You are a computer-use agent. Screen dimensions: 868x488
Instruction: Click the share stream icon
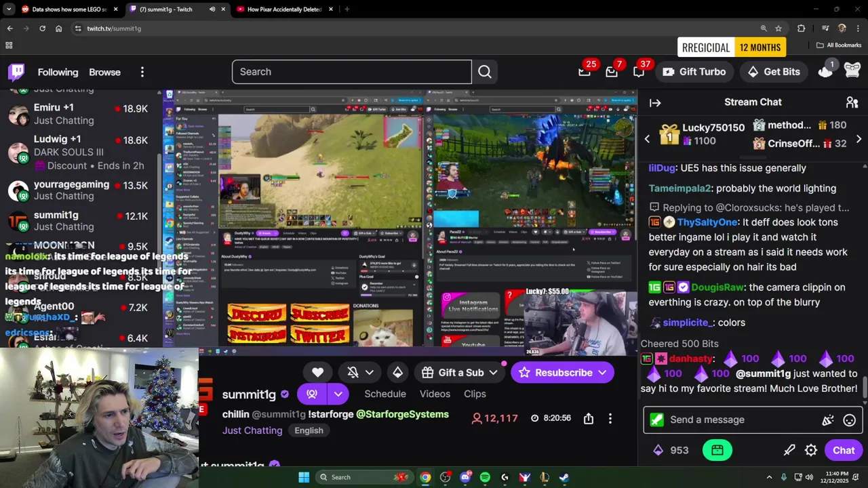click(x=589, y=419)
